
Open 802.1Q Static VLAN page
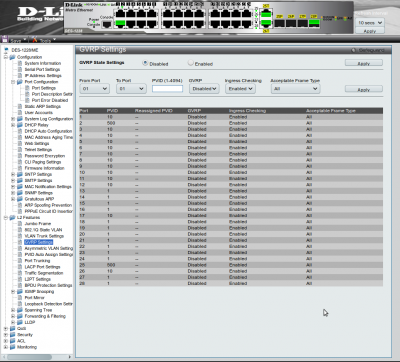43,230
